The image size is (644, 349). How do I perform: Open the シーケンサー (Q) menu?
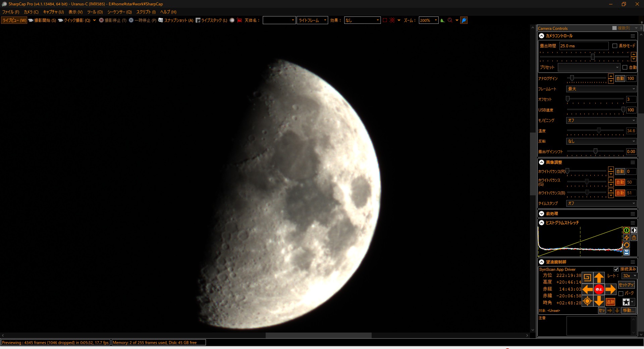tap(119, 12)
